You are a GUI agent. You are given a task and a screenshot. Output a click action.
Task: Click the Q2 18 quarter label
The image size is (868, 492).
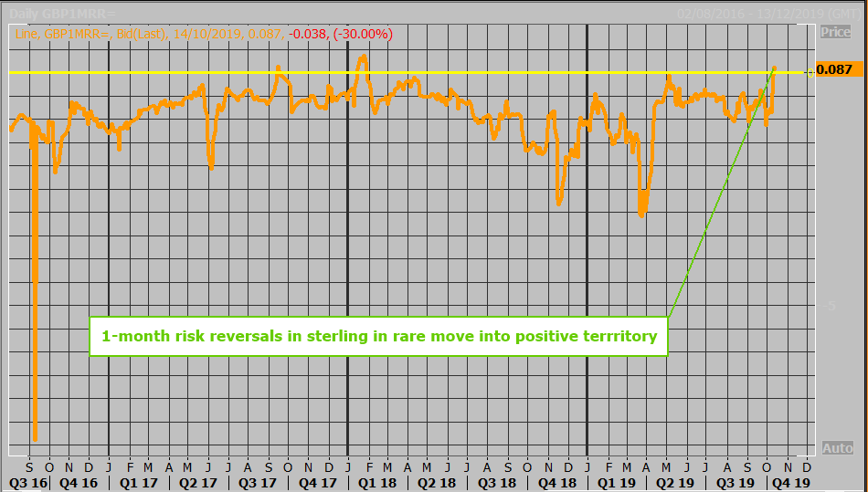point(437,483)
